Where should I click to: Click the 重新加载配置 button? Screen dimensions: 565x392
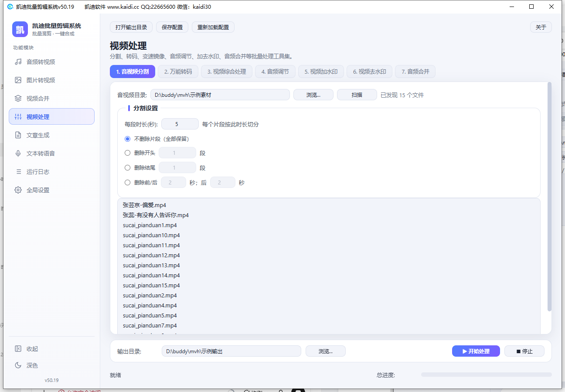tap(213, 27)
